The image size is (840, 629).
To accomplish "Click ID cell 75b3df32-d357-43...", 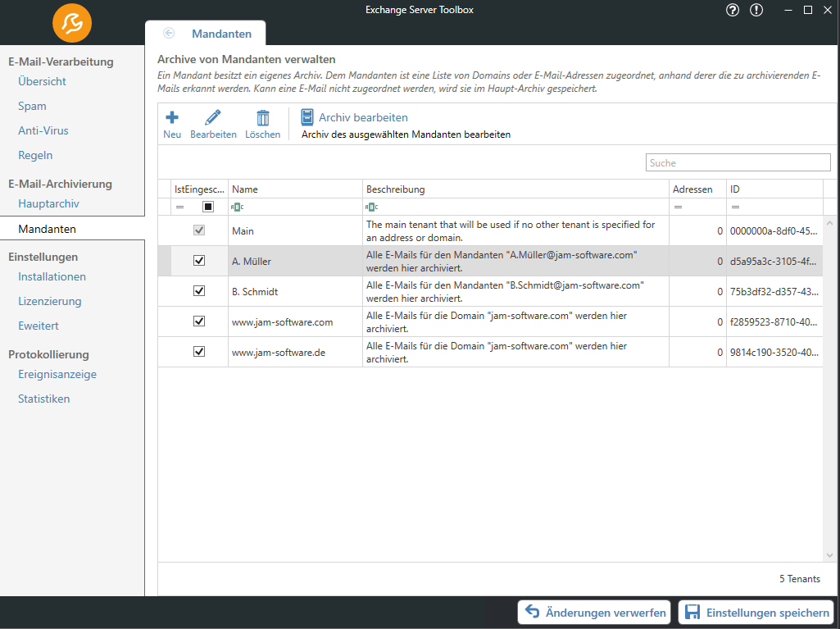I will pyautogui.click(x=774, y=292).
